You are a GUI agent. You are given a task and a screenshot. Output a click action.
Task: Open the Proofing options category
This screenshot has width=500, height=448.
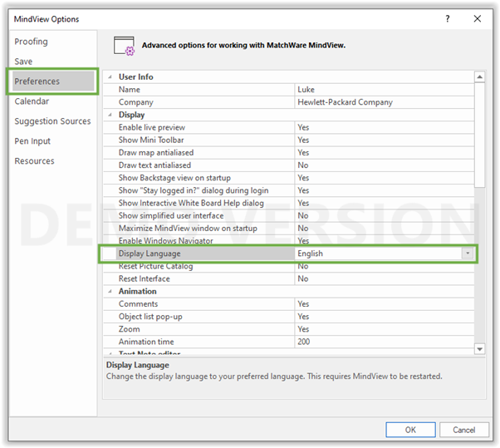(x=32, y=42)
